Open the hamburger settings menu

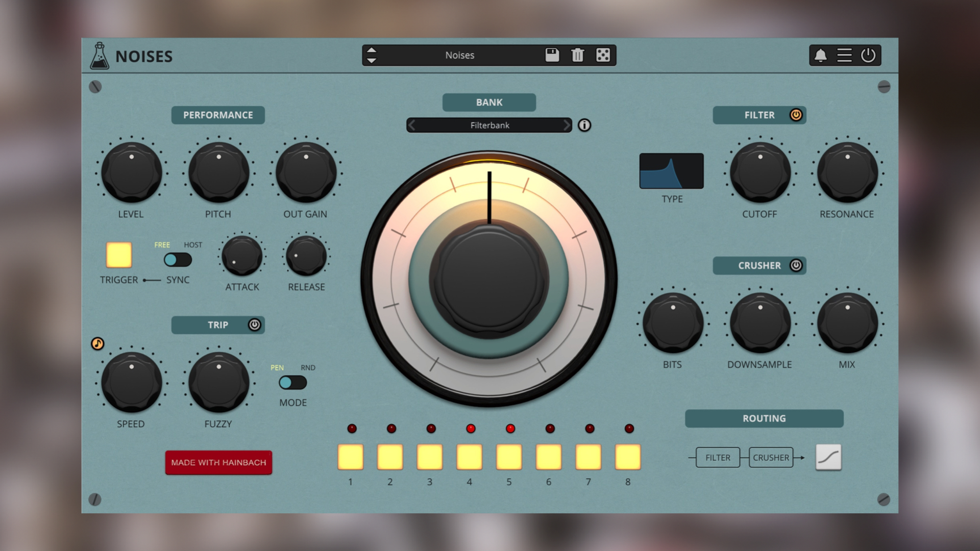click(844, 55)
